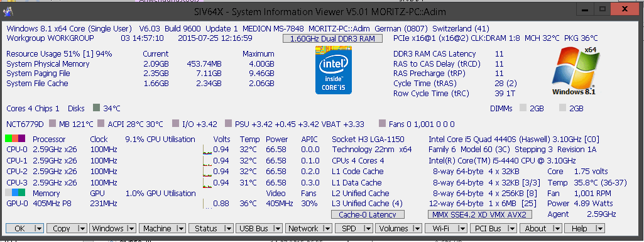This screenshot has width=644, height=242.
Task: Click the NCT6779D sensor chip label
Action: click(x=25, y=124)
